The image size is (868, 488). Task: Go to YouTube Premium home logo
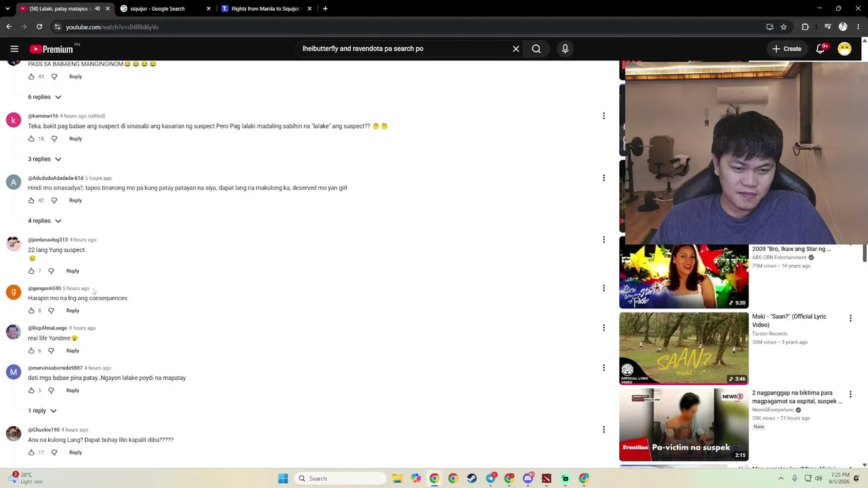click(x=53, y=49)
